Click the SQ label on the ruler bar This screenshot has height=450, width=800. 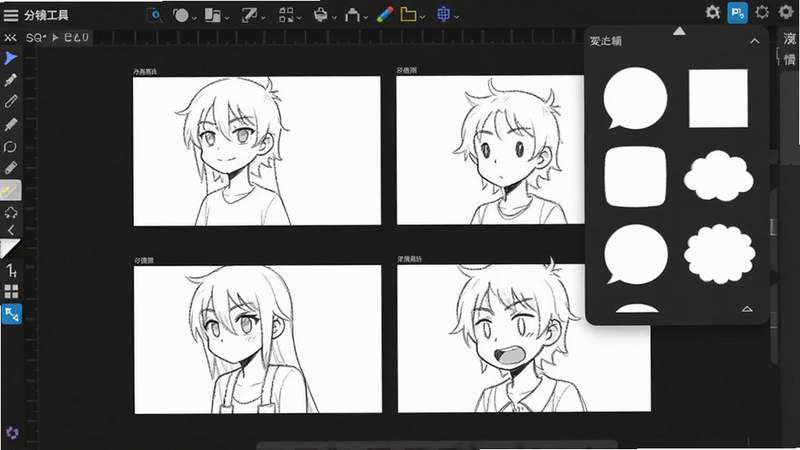[x=35, y=37]
